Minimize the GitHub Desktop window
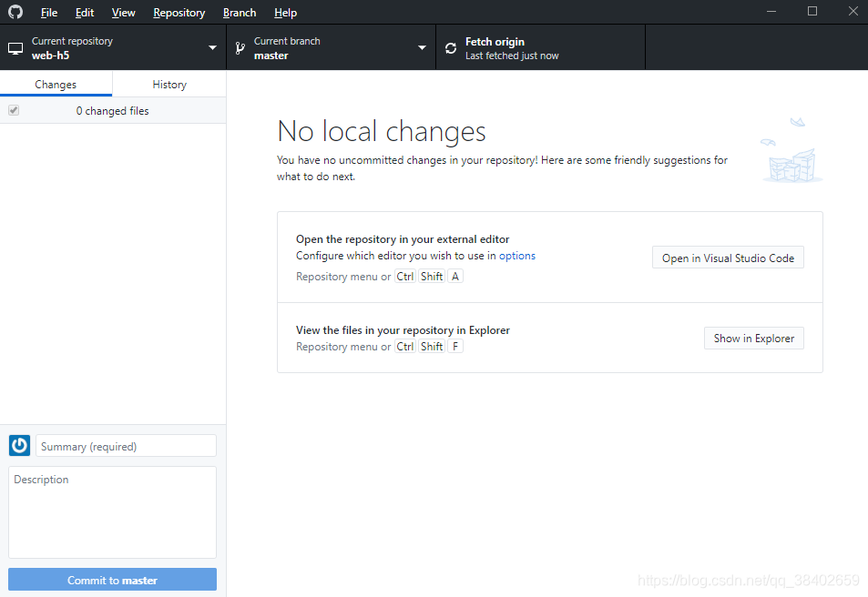 [x=771, y=11]
